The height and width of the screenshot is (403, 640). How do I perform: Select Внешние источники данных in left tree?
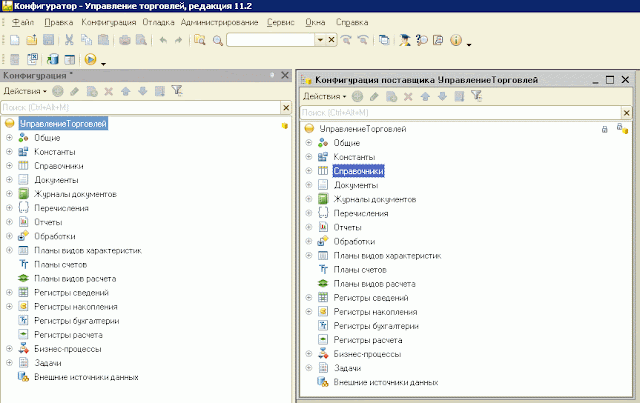pos(86,377)
